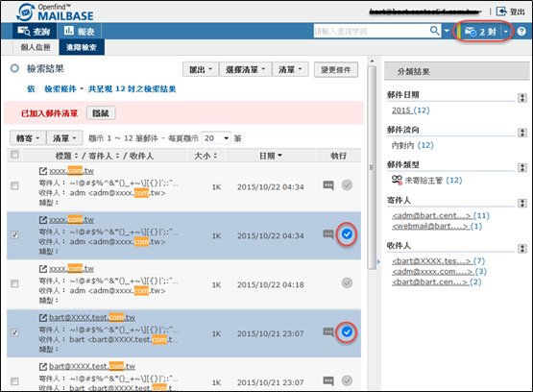This screenshot has height=392, width=533.
Task: Click the logout icon at top right
Action: point(501,12)
